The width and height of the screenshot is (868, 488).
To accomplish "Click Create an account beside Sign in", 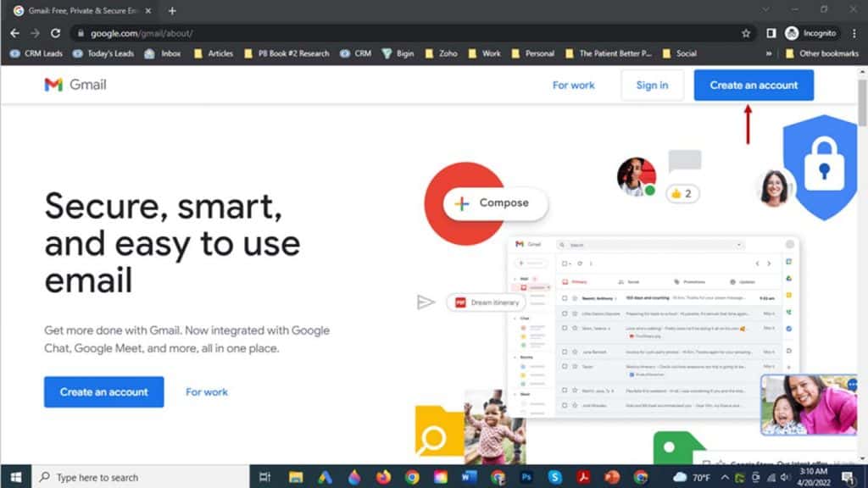I will (754, 86).
